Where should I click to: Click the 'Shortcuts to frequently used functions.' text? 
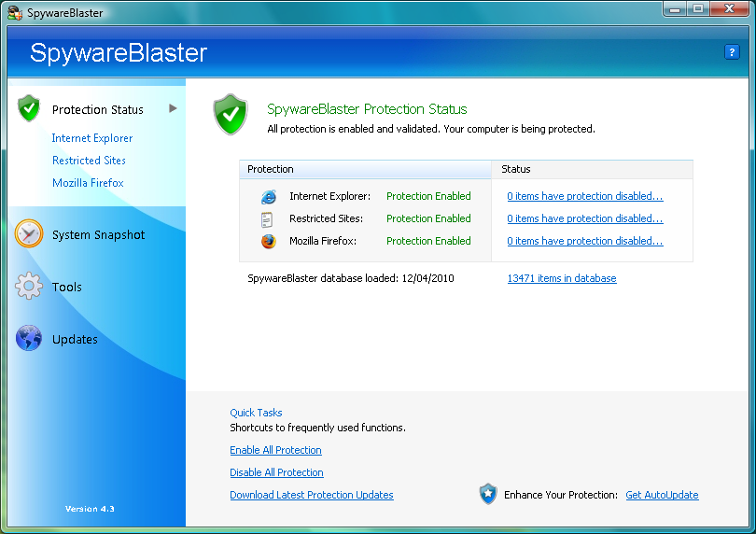[317, 428]
